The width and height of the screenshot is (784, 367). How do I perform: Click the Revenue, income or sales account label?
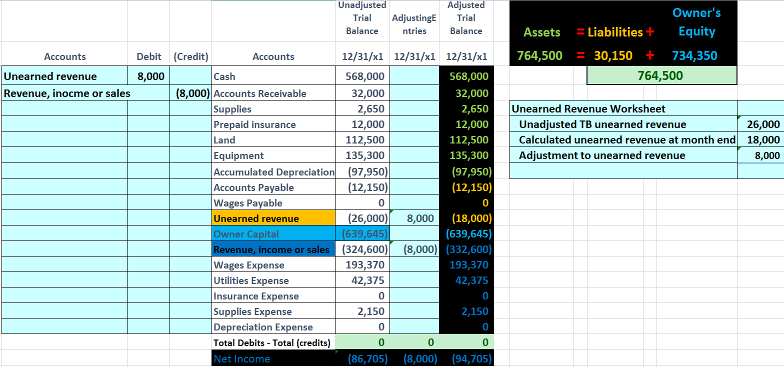274,250
